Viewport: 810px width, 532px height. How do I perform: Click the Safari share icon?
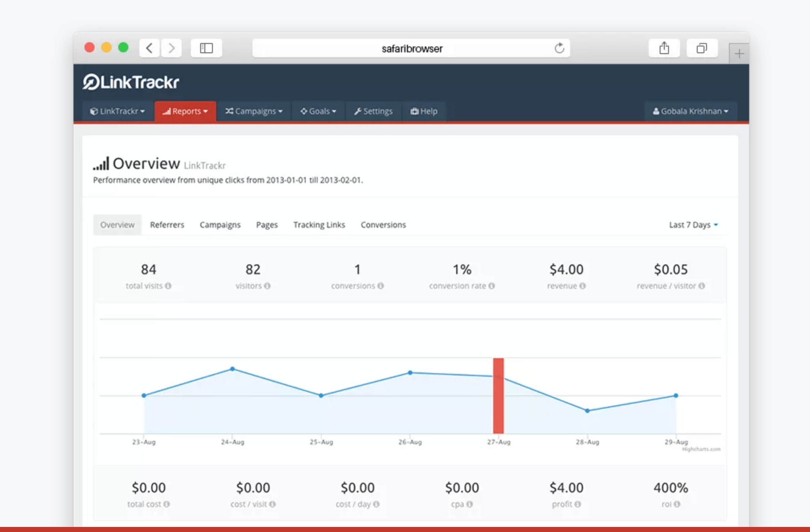click(x=664, y=48)
